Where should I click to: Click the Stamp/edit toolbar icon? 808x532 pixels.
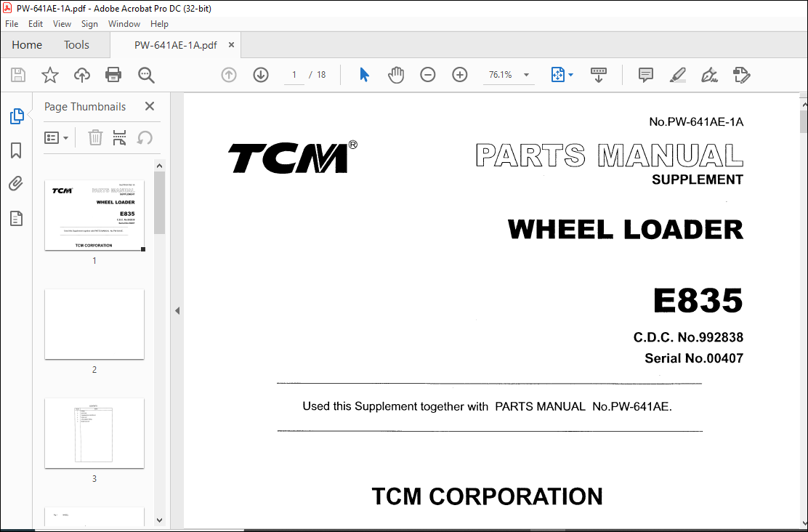click(742, 75)
